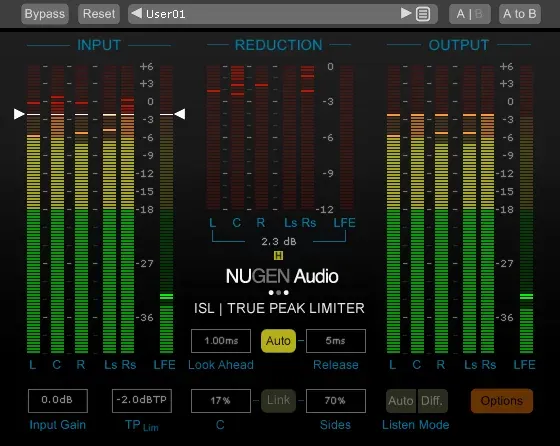Screen dimensions: 560x446
Task: Enable Auto listen mode
Action: [401, 401]
